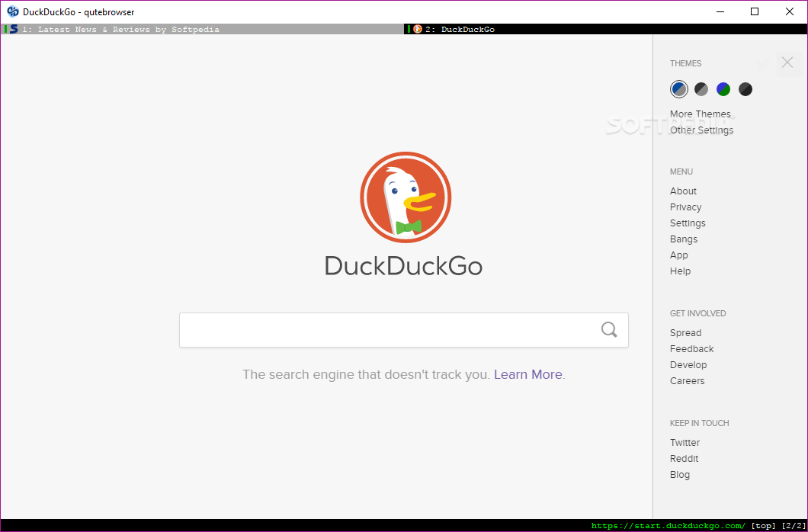Follow the Learn More link
The width and height of the screenshot is (808, 532).
(528, 374)
